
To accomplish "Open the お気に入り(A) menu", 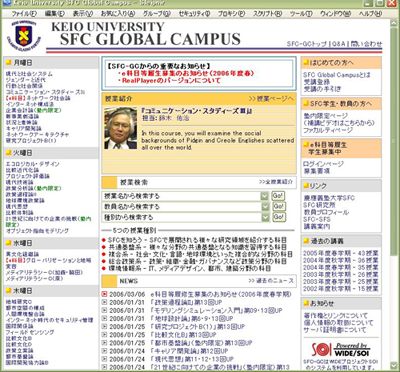I will [x=118, y=14].
